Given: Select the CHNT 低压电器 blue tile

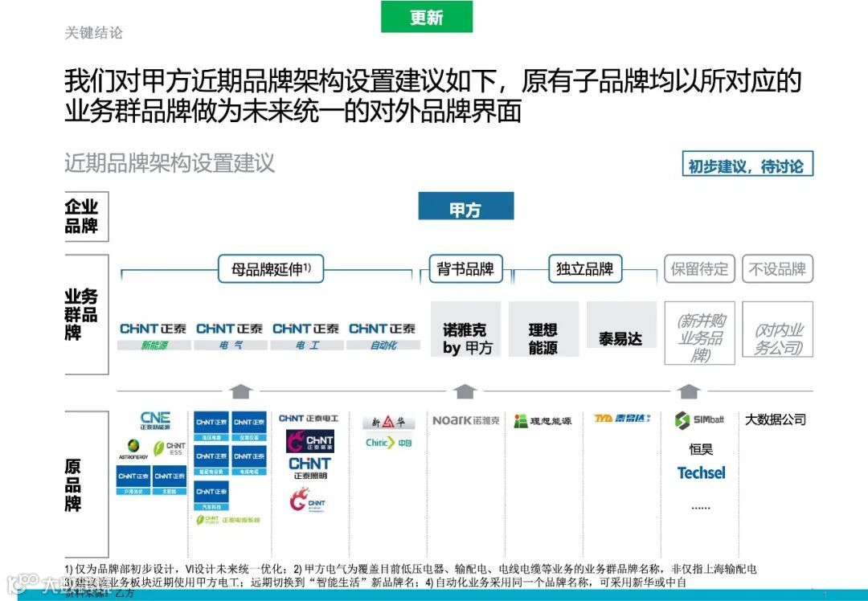Looking at the screenshot, I should point(211,426).
